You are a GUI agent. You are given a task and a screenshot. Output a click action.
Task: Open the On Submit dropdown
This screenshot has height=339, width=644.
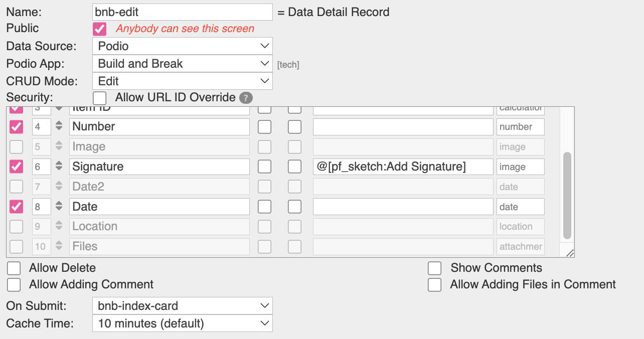tap(183, 306)
